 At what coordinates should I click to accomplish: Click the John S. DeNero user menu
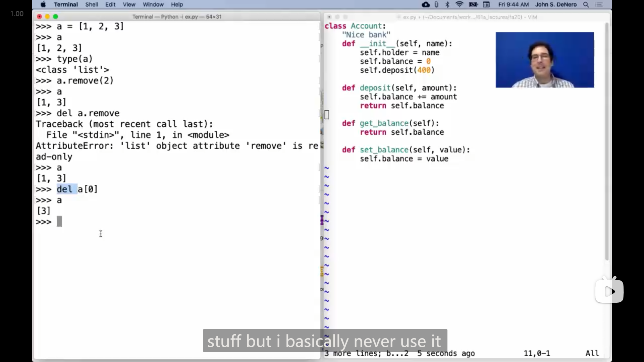pos(556,4)
